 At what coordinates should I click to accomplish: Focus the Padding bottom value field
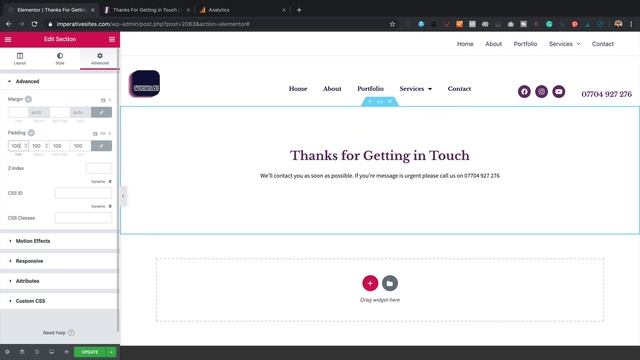[x=60, y=146]
